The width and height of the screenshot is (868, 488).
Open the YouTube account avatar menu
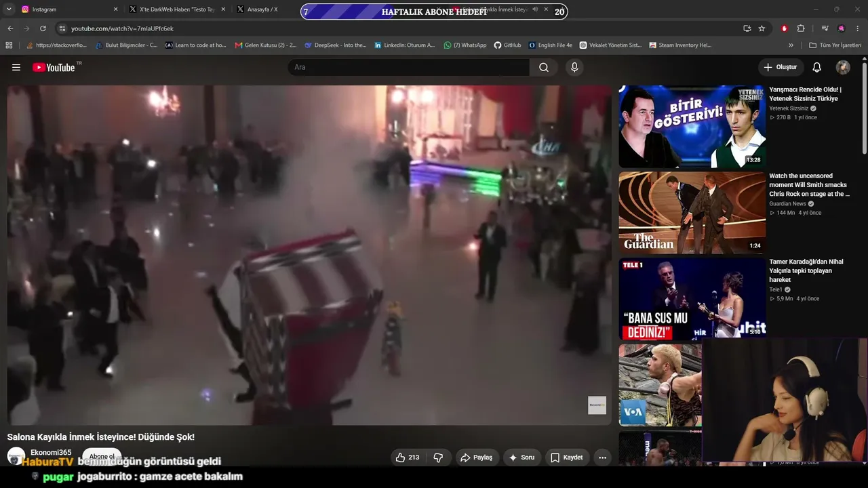843,67
